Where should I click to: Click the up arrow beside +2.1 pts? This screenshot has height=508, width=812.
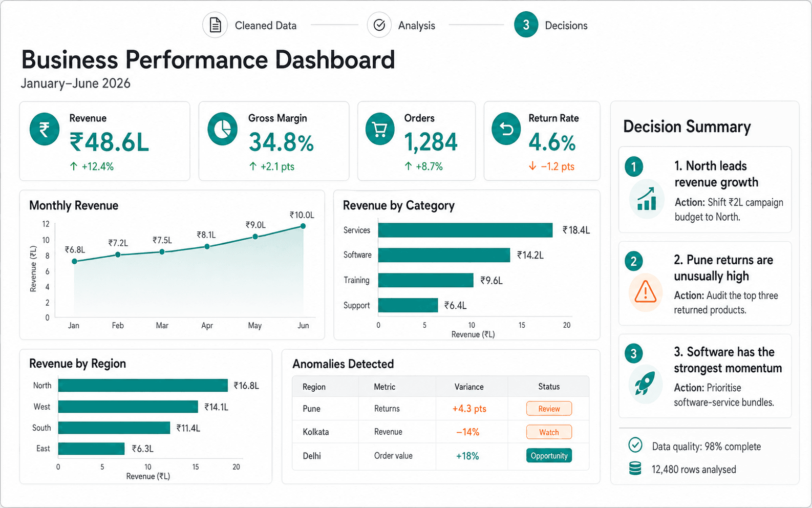[x=253, y=166]
